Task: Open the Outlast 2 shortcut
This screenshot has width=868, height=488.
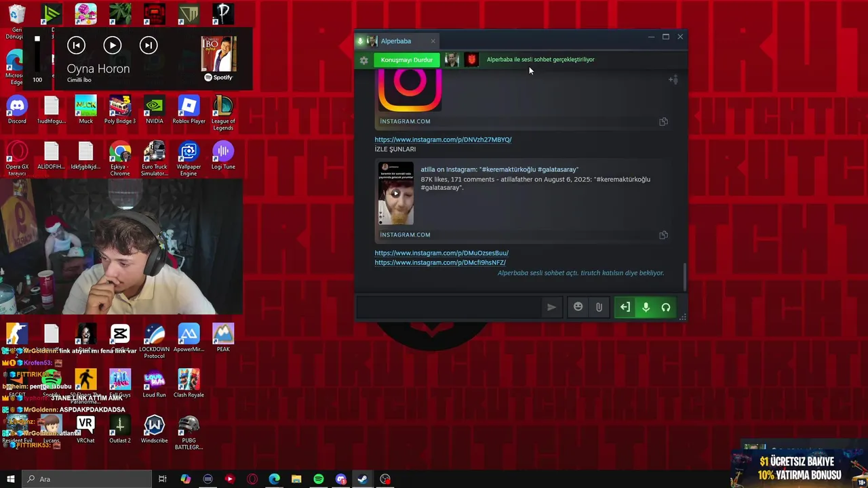Action: 120,430
